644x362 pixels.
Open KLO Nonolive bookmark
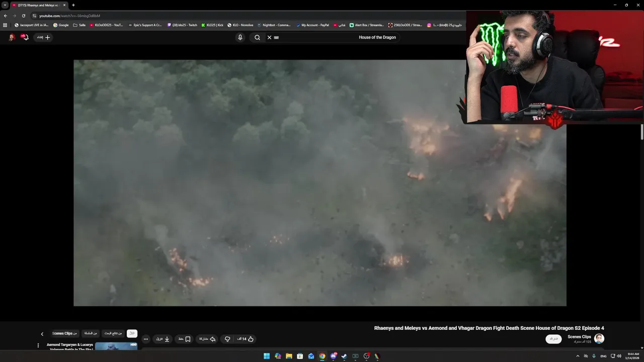[x=240, y=25]
